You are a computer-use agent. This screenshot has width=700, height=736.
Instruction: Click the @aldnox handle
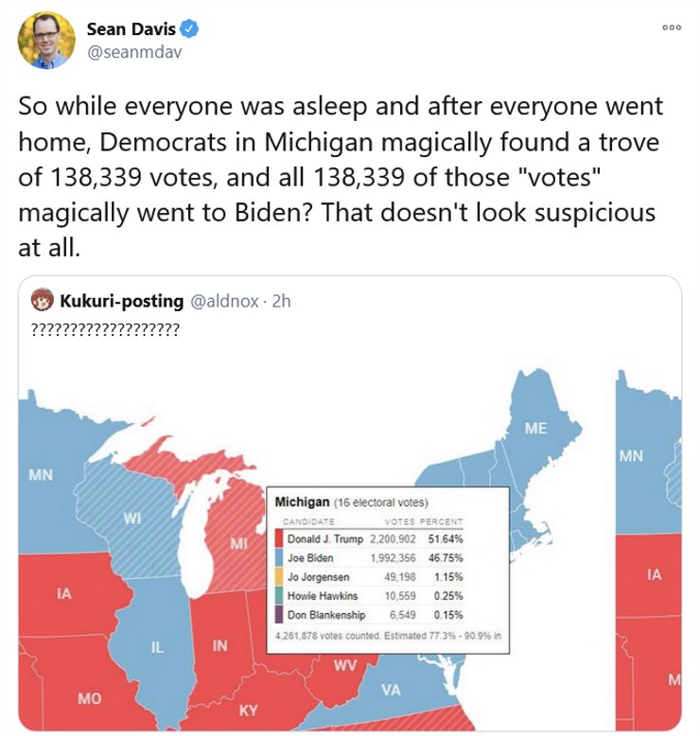point(226,302)
